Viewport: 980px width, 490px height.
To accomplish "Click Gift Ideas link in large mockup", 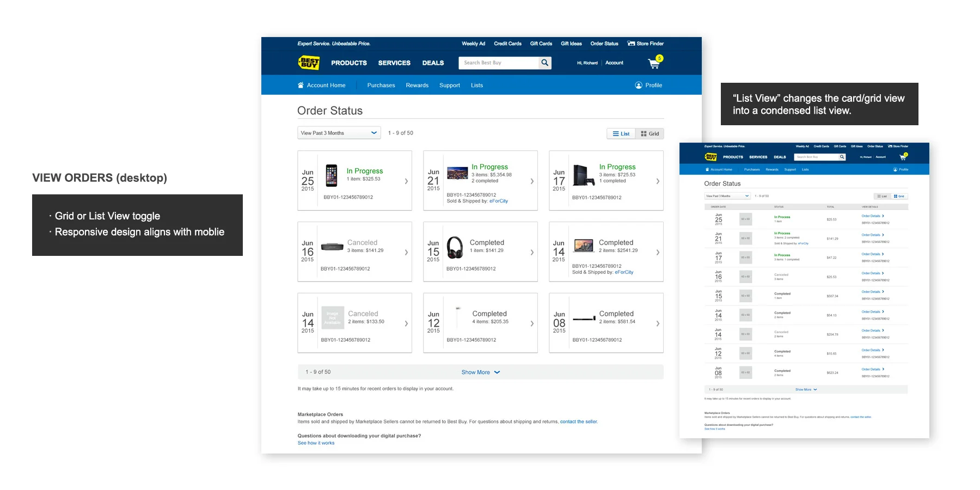I will [x=571, y=44].
